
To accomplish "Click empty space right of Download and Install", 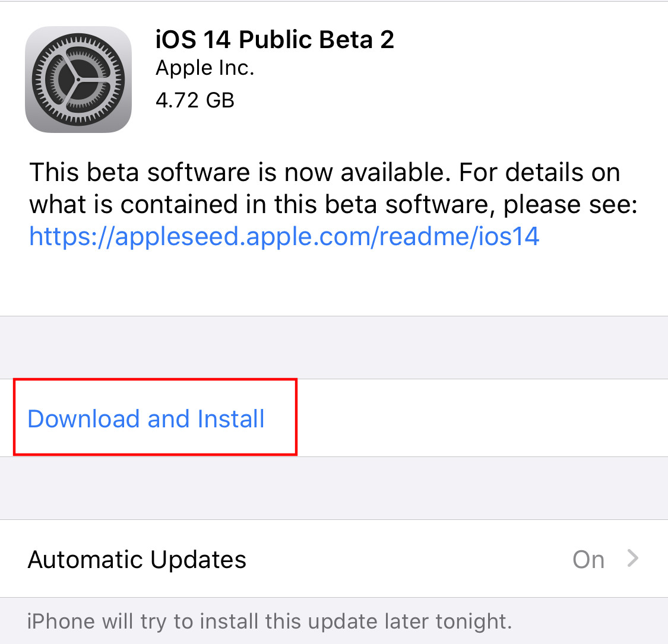I will click(482, 418).
